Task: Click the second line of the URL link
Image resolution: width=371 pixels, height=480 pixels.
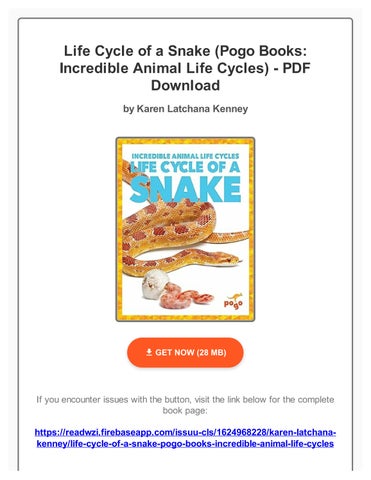Action: point(185,444)
